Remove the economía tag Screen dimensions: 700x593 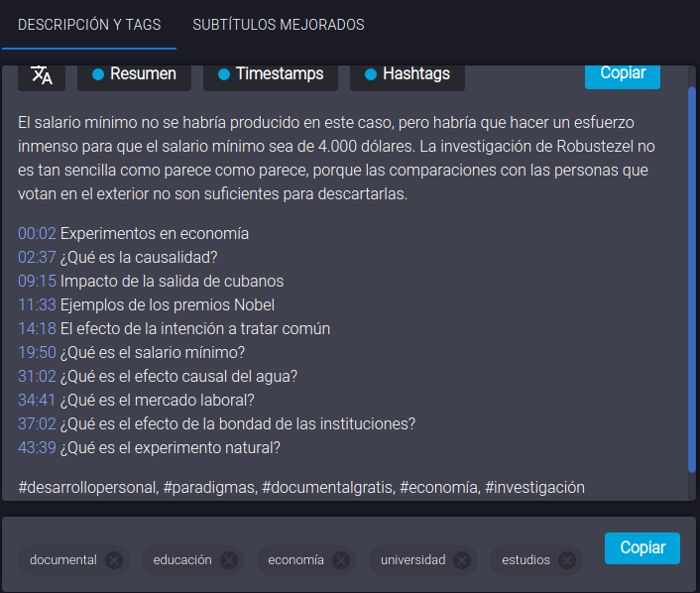coord(341,560)
